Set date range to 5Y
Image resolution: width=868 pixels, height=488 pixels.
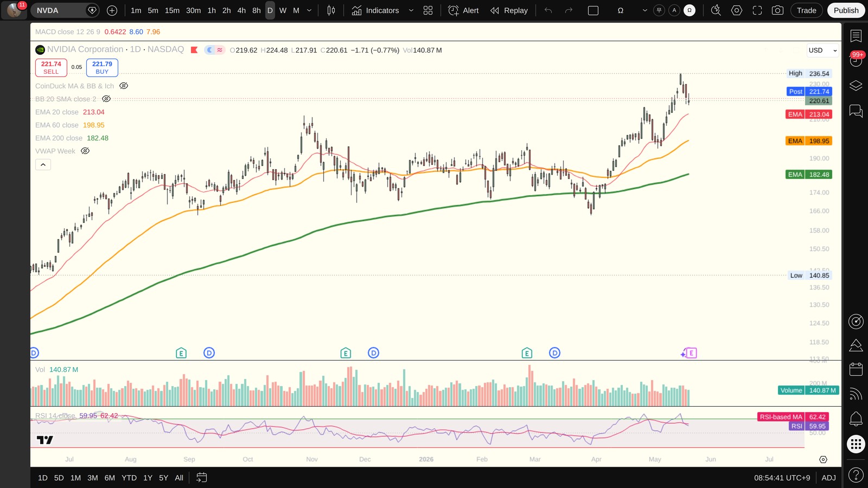(163, 478)
